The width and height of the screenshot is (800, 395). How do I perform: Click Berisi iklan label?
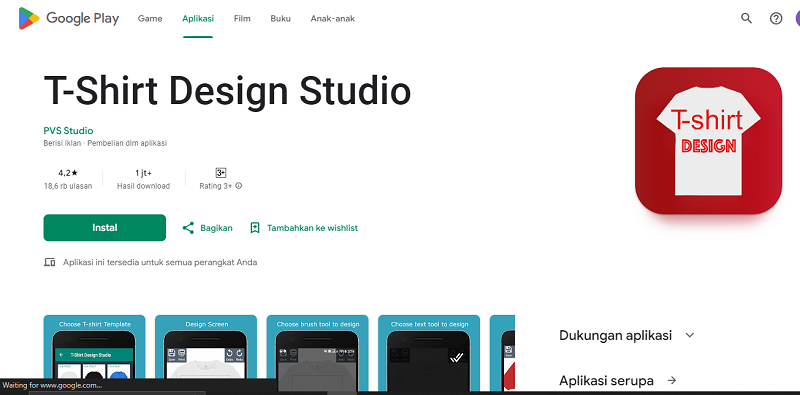coord(62,143)
